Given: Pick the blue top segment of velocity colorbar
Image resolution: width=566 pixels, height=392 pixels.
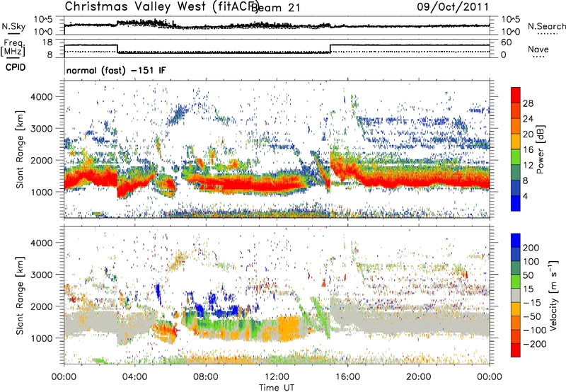Looking at the screenshot, I should pyautogui.click(x=516, y=241).
